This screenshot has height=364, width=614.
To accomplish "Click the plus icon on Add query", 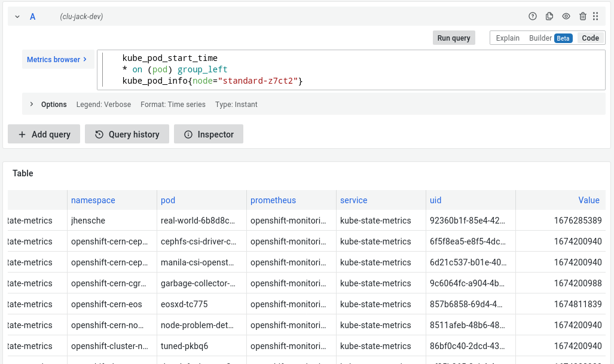I will pyautogui.click(x=22, y=134).
